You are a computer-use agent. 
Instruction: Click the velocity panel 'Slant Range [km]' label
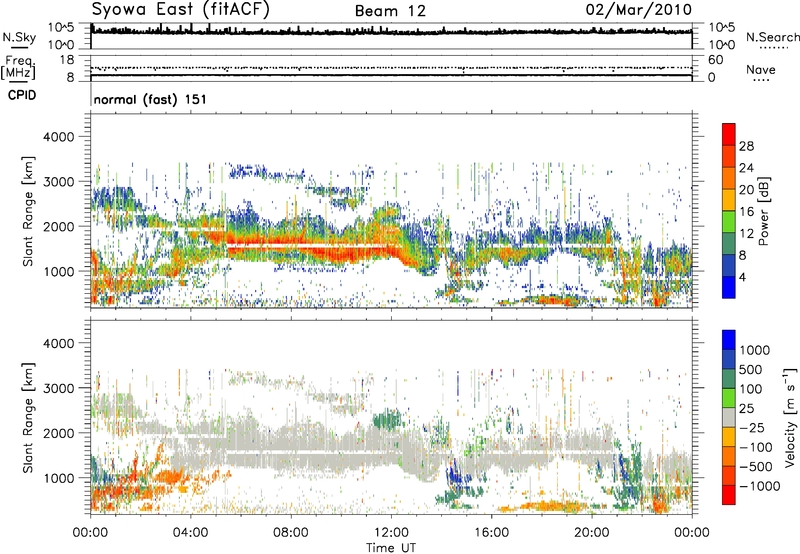point(28,418)
